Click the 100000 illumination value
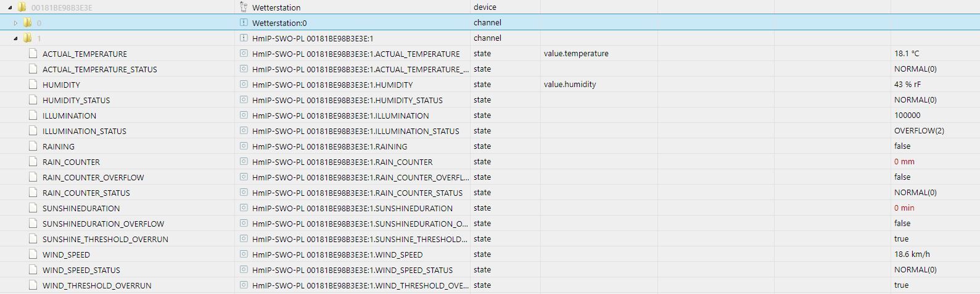The image size is (980, 294). tap(907, 115)
